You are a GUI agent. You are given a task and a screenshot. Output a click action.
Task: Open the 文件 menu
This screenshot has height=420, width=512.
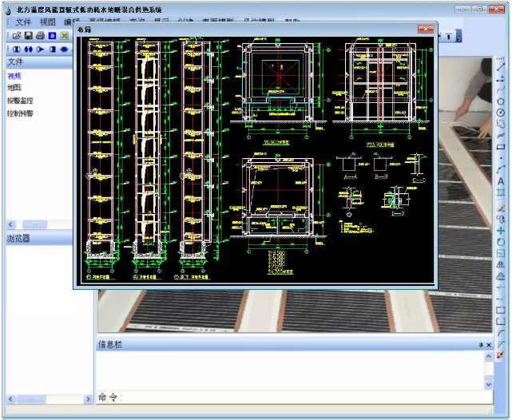coord(23,22)
